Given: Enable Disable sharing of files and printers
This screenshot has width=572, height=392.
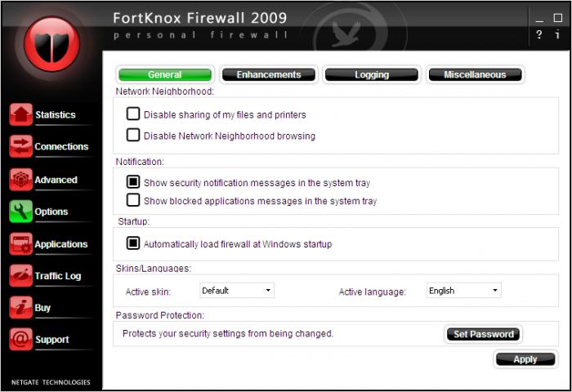Looking at the screenshot, I should (x=132, y=114).
